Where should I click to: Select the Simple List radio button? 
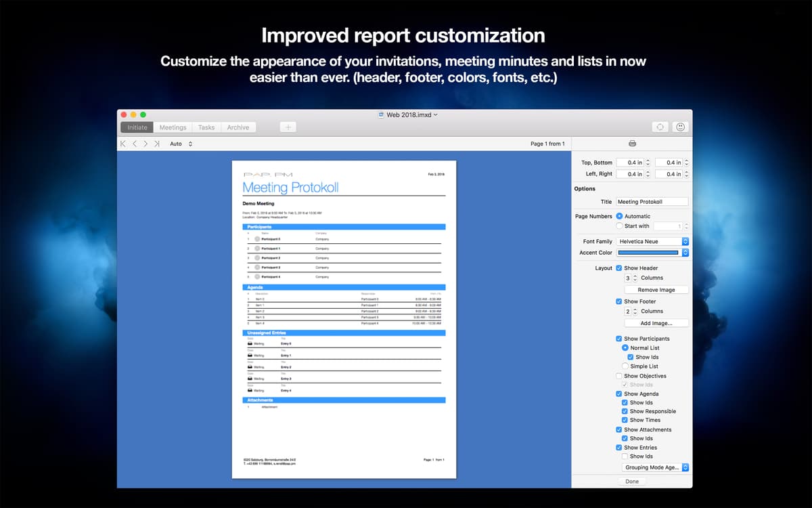[x=625, y=366]
